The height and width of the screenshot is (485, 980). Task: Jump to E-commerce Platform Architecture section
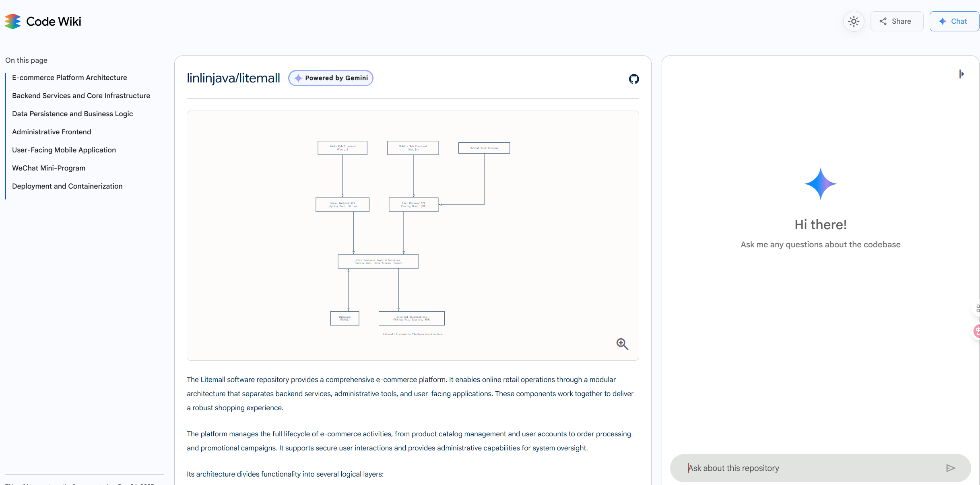click(69, 78)
